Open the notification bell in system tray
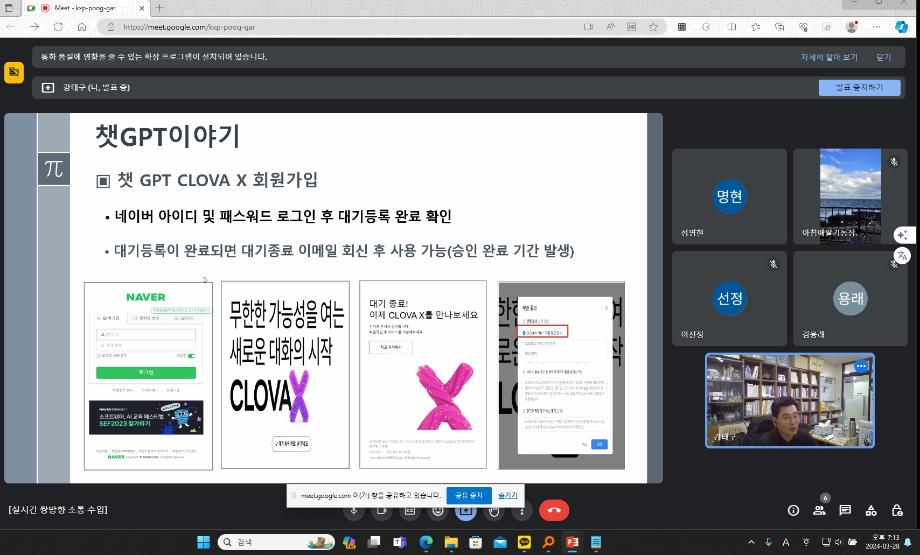 (909, 542)
